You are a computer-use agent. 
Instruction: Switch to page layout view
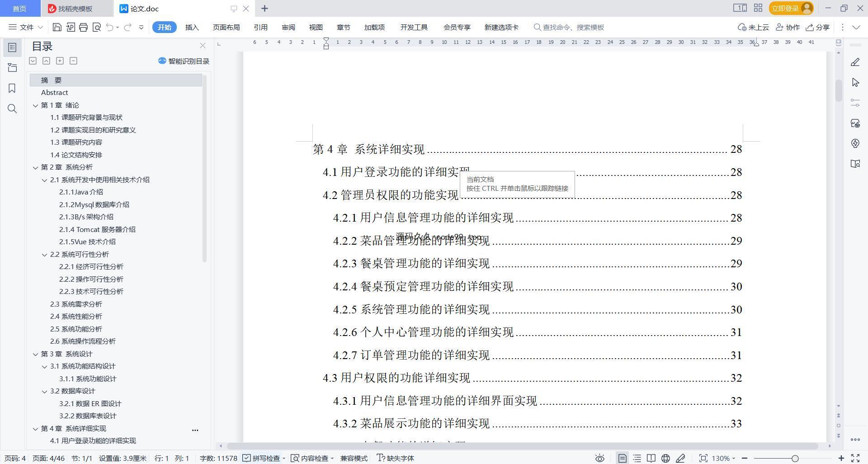[622, 458]
